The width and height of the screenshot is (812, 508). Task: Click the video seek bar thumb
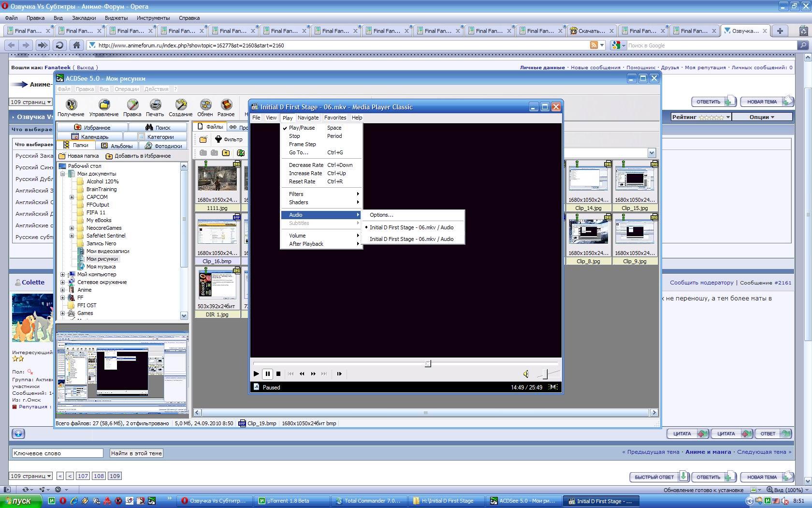click(428, 363)
